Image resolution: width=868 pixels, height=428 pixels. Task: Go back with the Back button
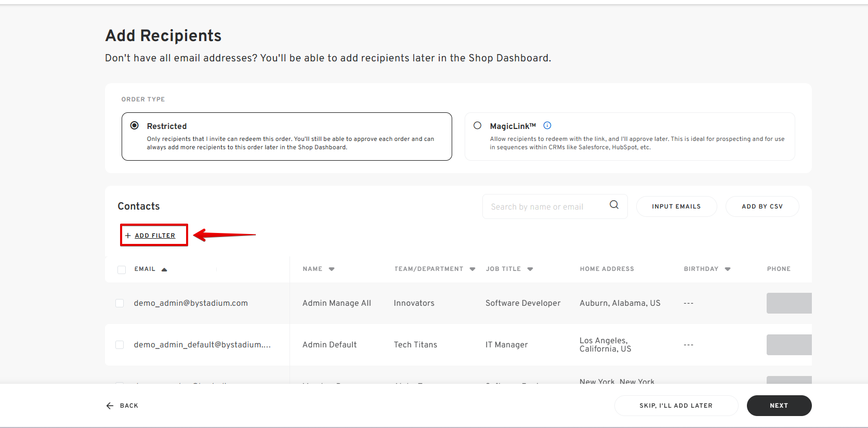tap(122, 406)
